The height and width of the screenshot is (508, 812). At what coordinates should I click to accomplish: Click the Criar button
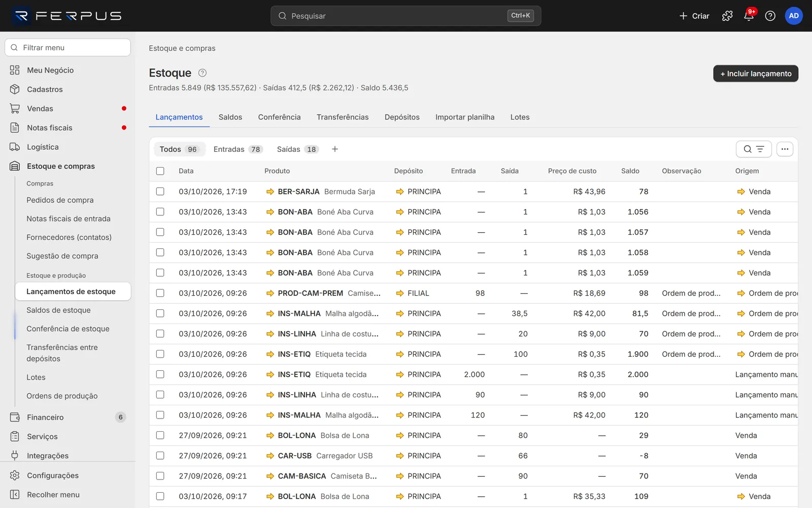point(694,16)
